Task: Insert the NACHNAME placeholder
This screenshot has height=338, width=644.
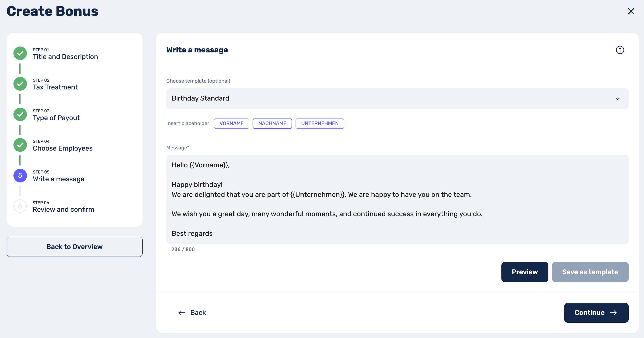Action: (272, 123)
